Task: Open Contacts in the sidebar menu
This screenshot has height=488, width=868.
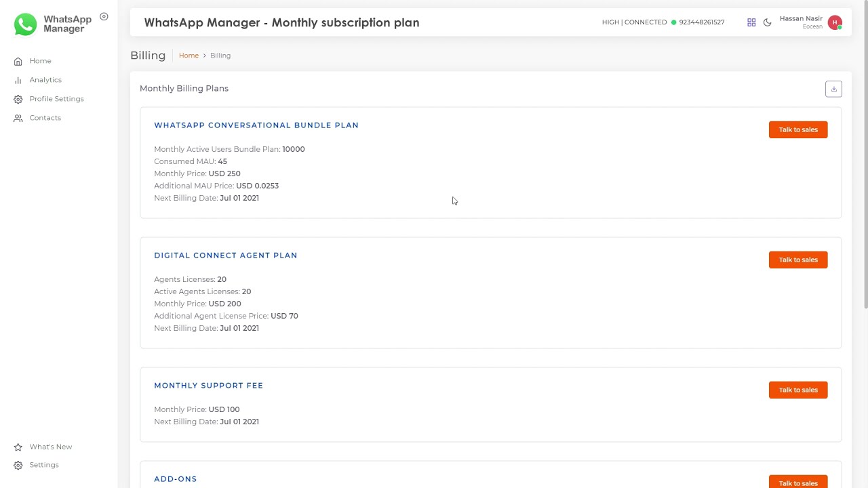Action: click(x=45, y=118)
